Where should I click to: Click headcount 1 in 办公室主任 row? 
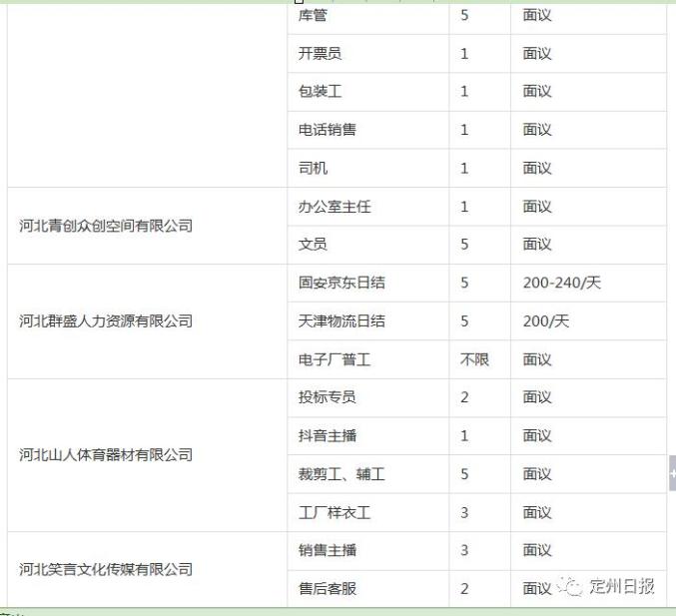coord(464,207)
